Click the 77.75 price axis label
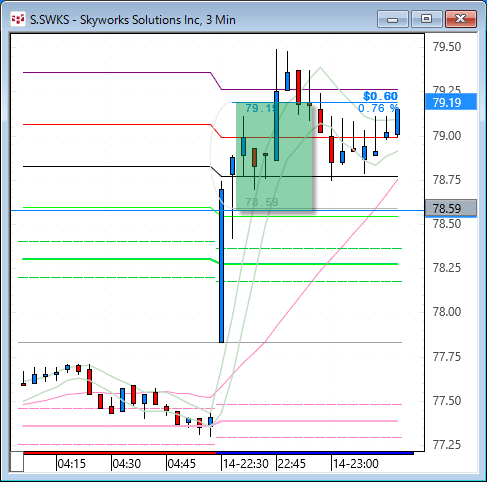487x482 pixels. 447,357
